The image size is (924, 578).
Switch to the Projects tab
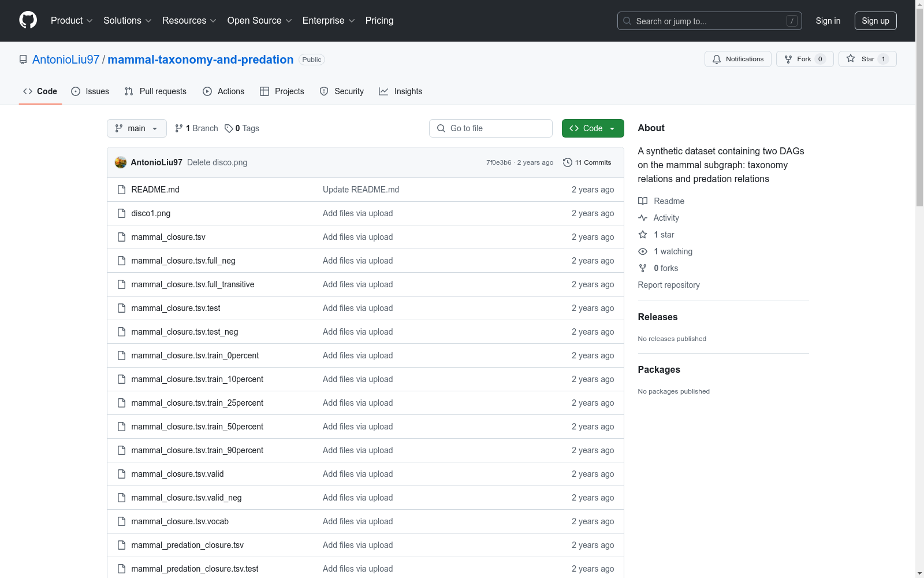(x=282, y=91)
